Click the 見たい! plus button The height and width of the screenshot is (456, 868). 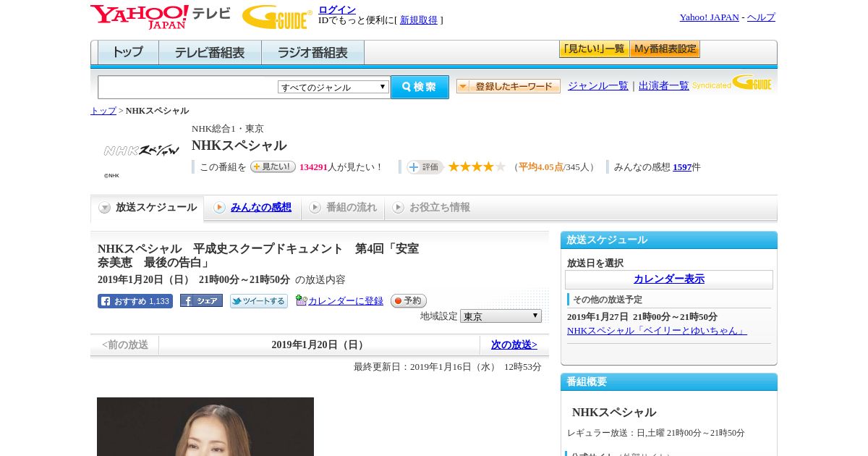click(273, 166)
